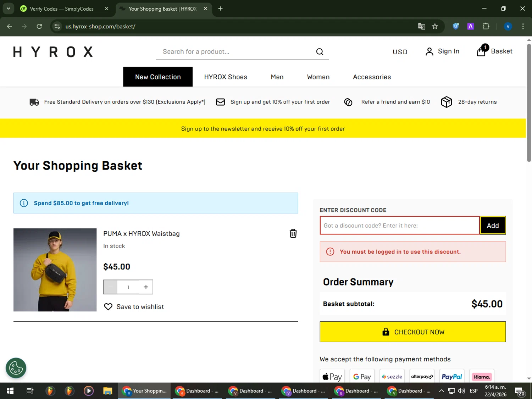Select the Apple Pay payment logo

pyautogui.click(x=332, y=377)
